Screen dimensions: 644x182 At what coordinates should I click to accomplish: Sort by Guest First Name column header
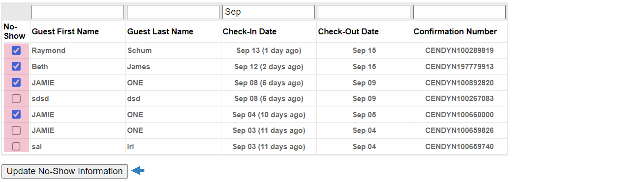65,32
